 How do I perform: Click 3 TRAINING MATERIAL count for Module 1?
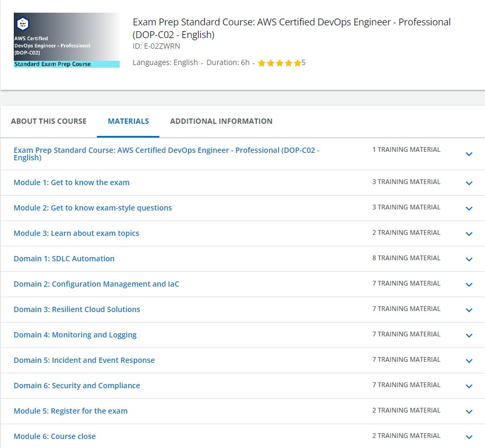tap(406, 181)
